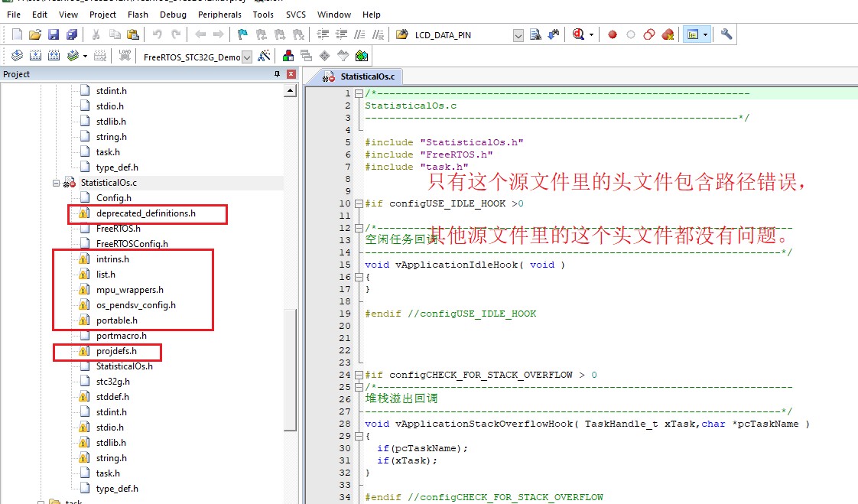Open the debug session dropdown arrow

click(592, 34)
